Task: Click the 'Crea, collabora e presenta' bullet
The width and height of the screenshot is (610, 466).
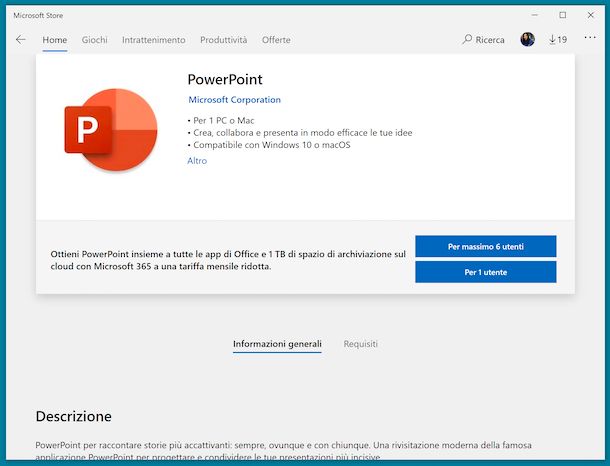Action: point(300,133)
